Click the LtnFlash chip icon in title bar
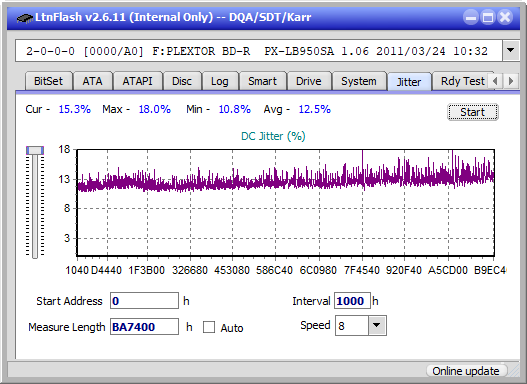Screen dimensions: 527x384 pyautogui.click(x=25, y=17)
